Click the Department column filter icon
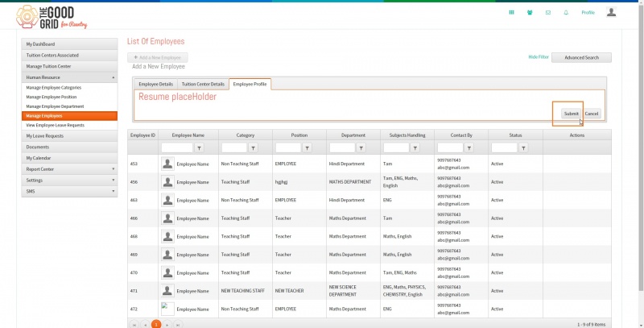The image size is (644, 328). coord(361,147)
